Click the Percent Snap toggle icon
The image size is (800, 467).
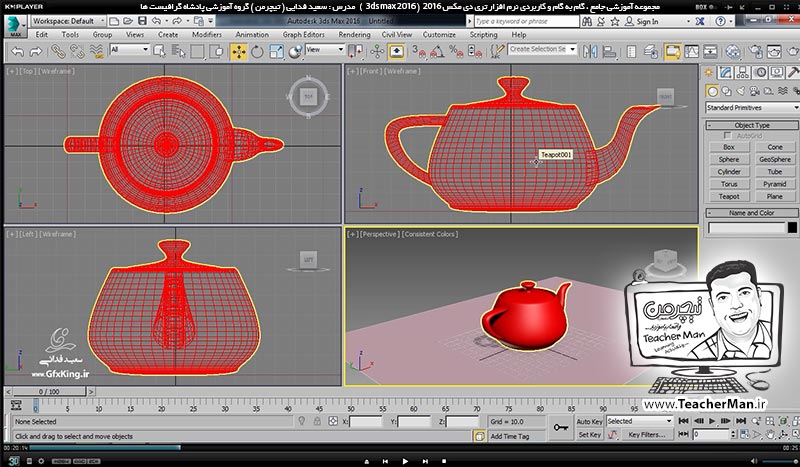coord(456,52)
